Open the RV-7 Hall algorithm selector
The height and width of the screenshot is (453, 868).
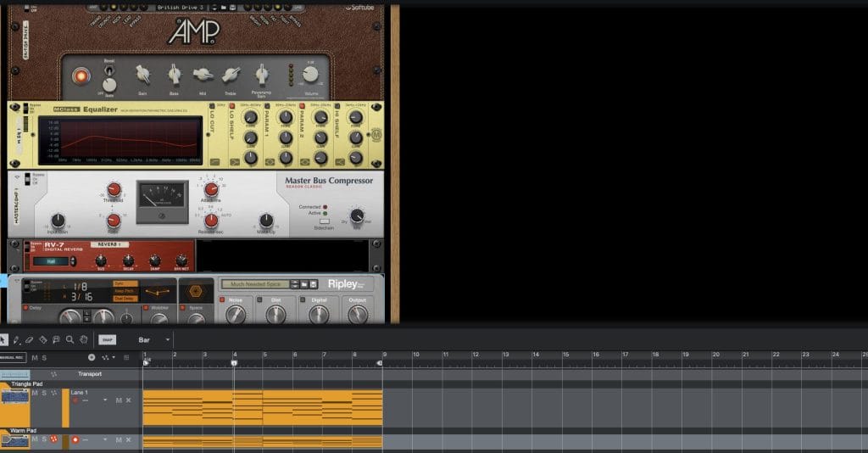point(53,261)
